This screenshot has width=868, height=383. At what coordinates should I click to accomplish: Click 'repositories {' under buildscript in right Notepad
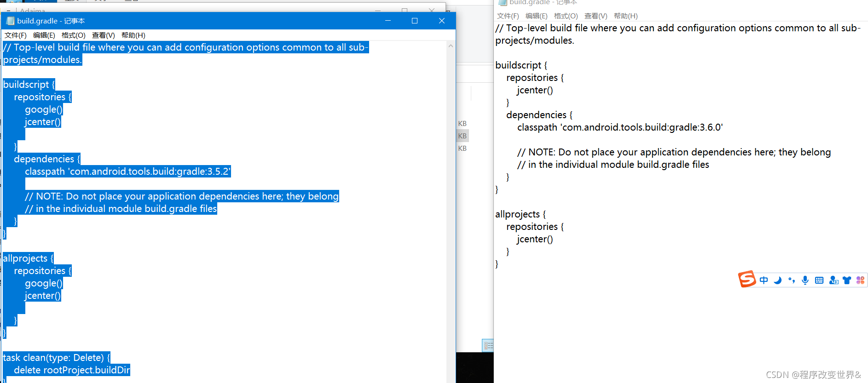(535, 78)
